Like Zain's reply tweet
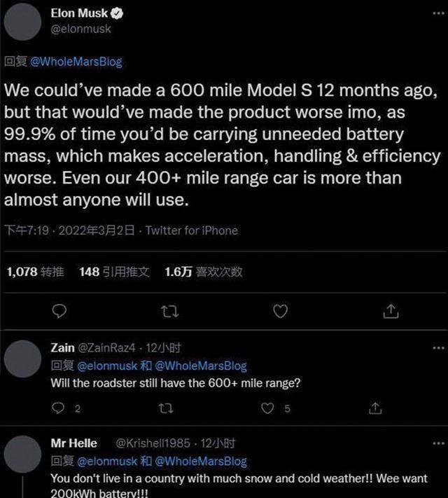Image resolution: width=448 pixels, height=498 pixels. [267, 408]
